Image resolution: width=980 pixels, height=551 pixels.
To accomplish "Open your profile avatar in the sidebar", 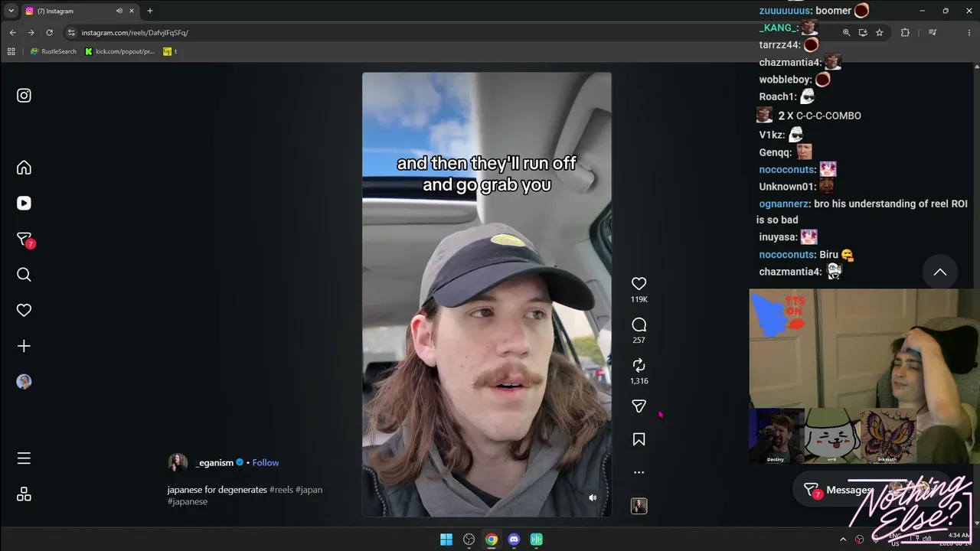I will click(24, 382).
